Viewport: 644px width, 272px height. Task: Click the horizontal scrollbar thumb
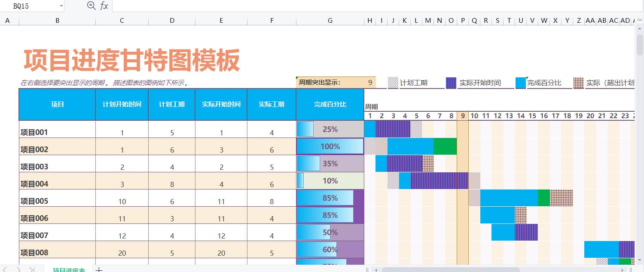tap(447, 269)
